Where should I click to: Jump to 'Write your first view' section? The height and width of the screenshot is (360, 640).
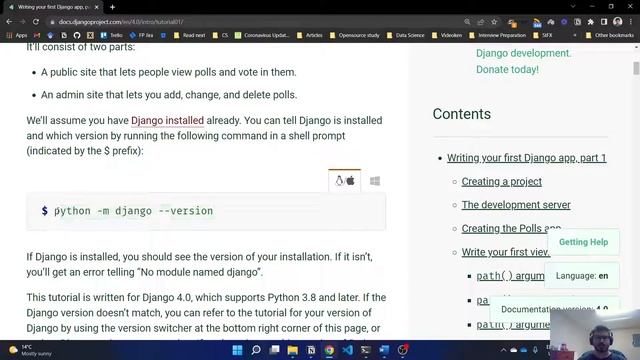pos(506,252)
